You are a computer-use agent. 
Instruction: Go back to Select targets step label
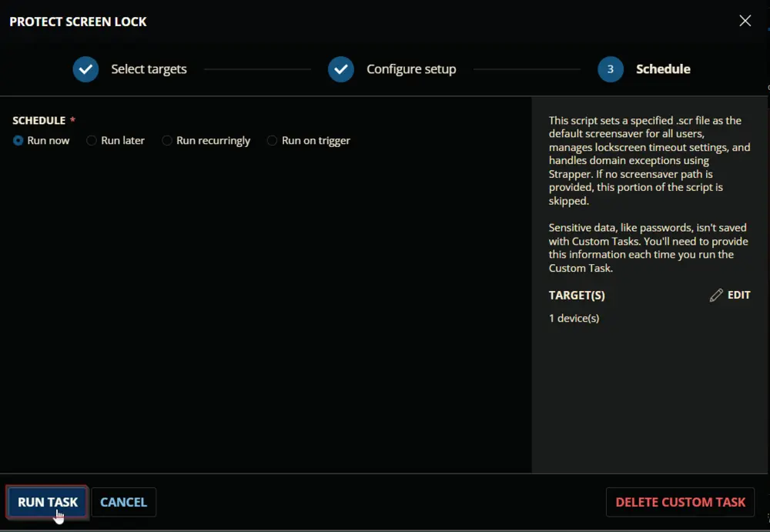click(149, 69)
